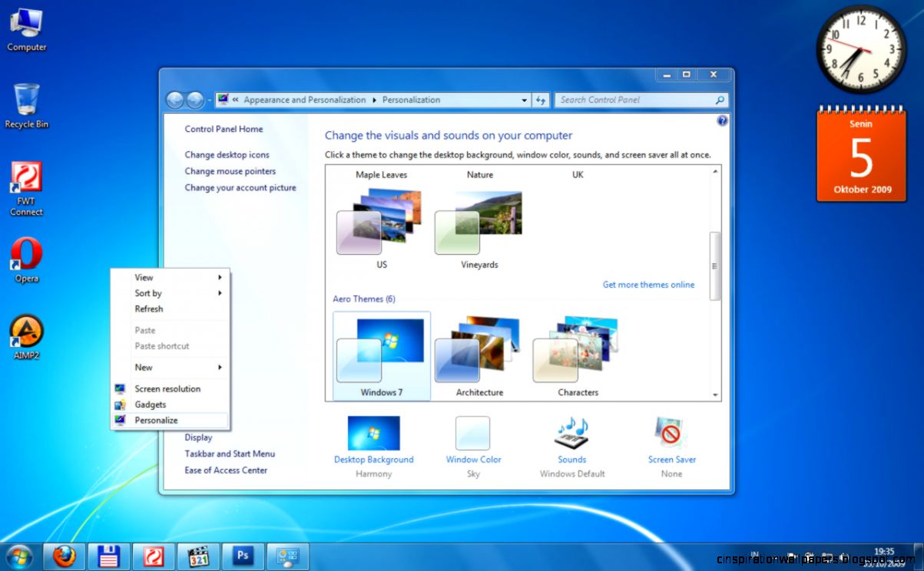This screenshot has height=571, width=924.
Task: Open the Desktop Background link text
Action: pyautogui.click(x=373, y=460)
